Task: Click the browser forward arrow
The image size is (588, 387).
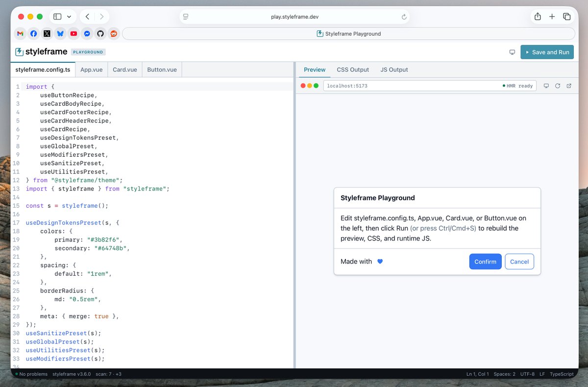Action: (101, 17)
